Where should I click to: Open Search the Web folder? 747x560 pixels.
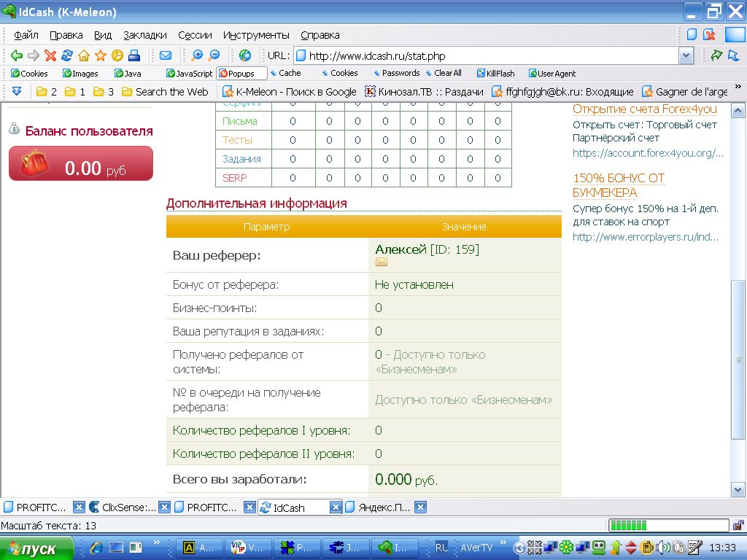point(165,92)
